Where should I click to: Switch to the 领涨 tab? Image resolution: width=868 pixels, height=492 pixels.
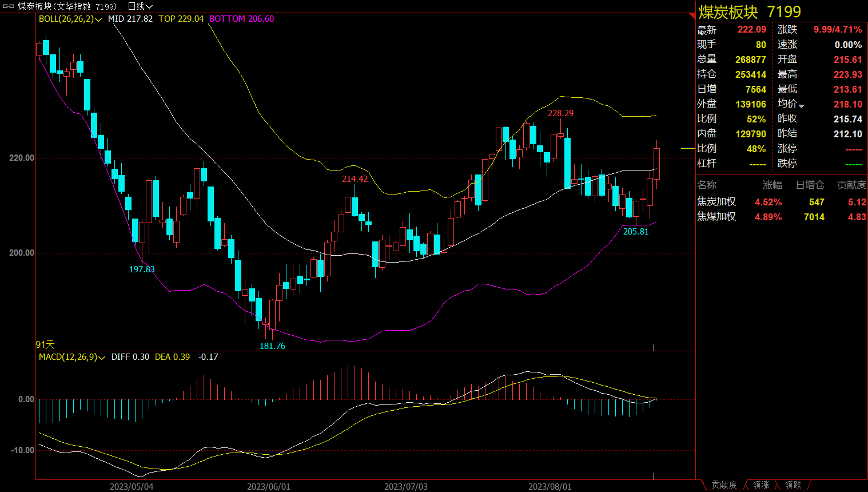pyautogui.click(x=761, y=485)
